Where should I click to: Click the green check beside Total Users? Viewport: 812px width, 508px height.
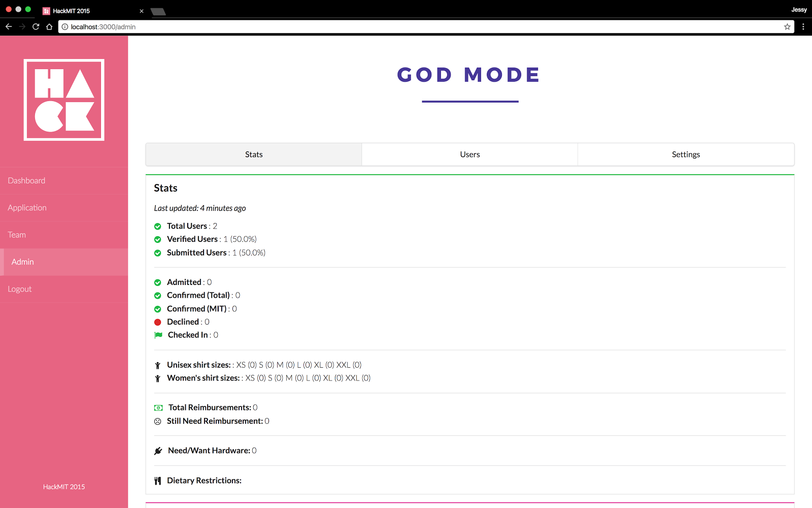coord(157,226)
